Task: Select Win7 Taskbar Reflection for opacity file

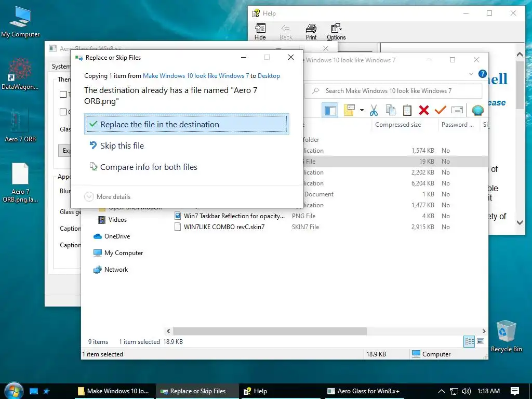Action: (234, 216)
